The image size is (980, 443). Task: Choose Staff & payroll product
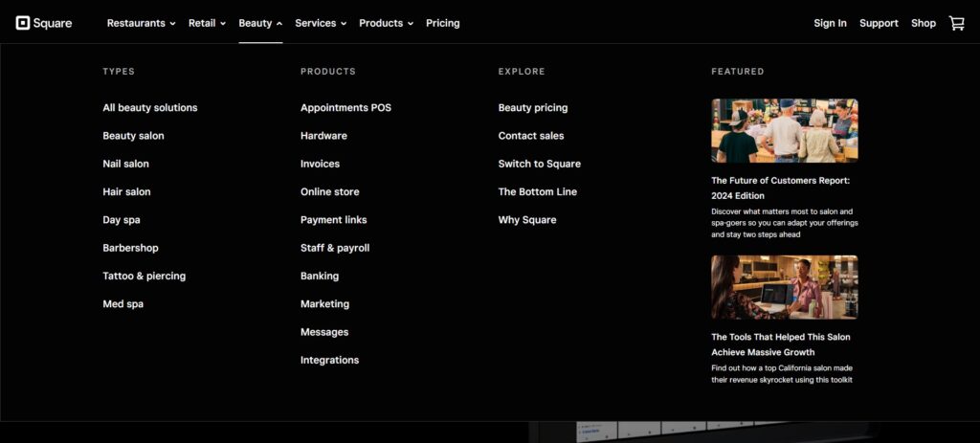(335, 248)
